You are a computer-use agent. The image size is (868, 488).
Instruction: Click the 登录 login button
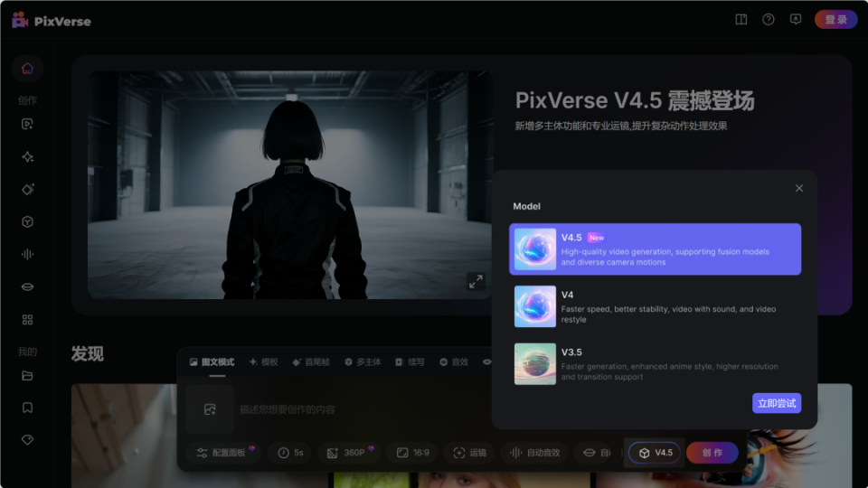click(835, 20)
